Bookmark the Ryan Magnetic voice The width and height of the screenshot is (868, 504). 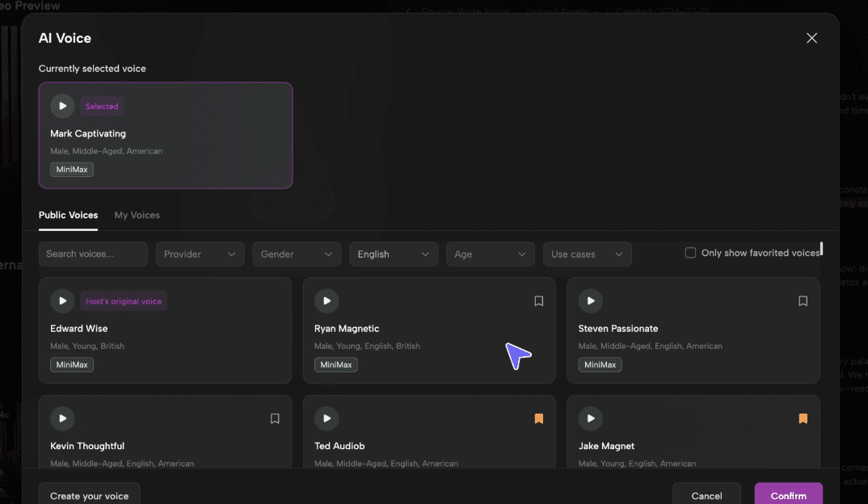pyautogui.click(x=538, y=301)
